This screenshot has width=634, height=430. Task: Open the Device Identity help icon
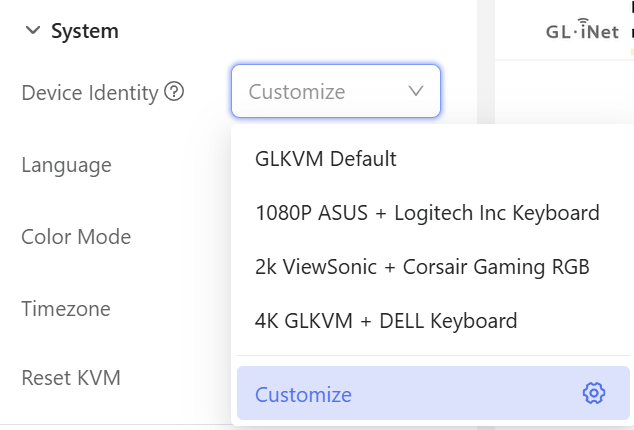pyautogui.click(x=175, y=92)
